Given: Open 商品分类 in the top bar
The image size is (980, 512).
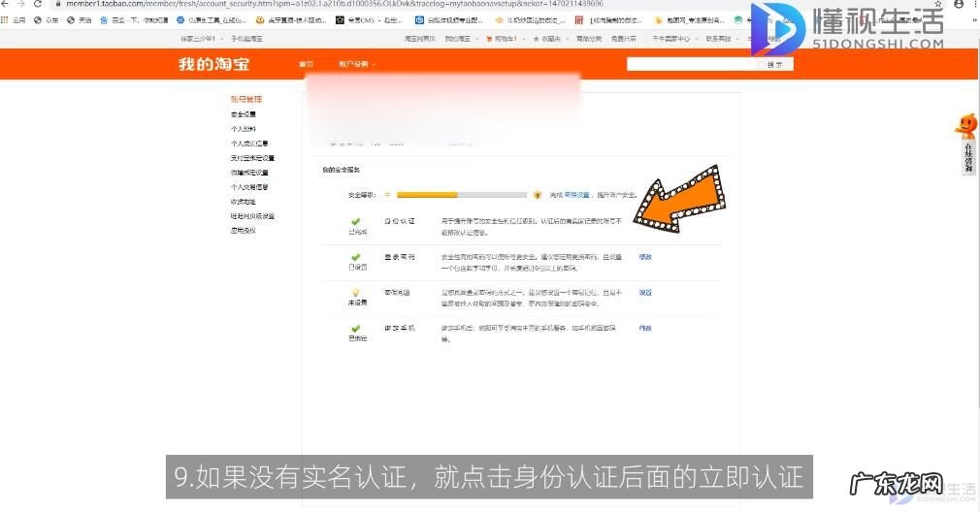Looking at the screenshot, I should click(x=589, y=39).
